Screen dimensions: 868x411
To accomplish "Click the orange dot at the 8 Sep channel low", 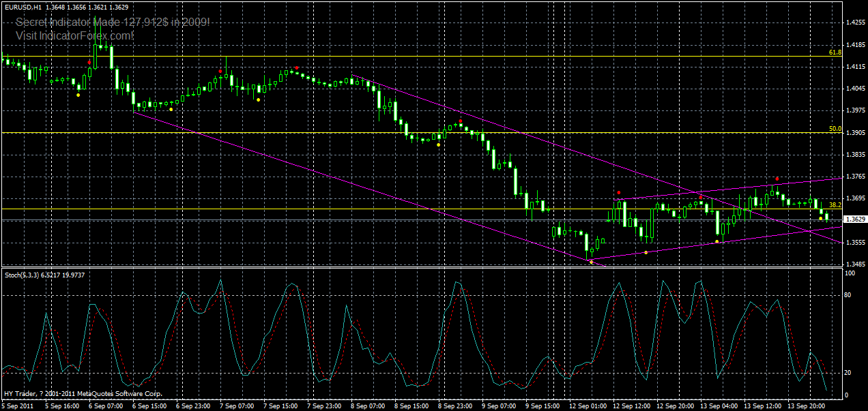I will [x=591, y=261].
